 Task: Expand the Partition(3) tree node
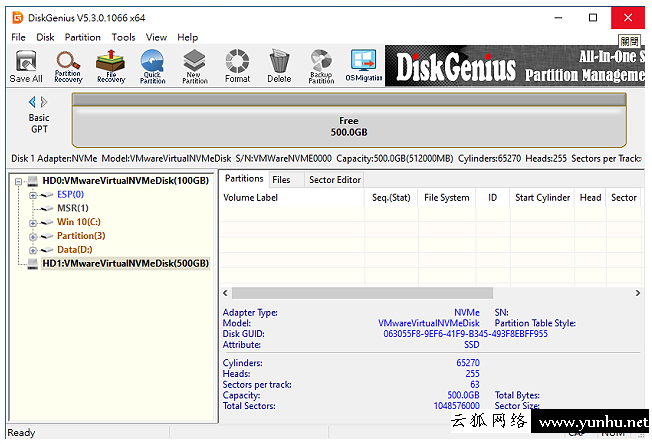click(33, 237)
